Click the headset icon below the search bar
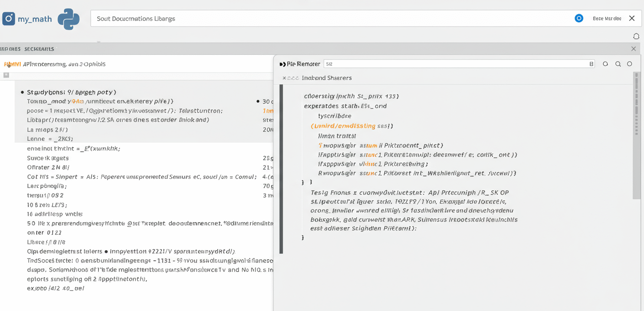 [x=636, y=36]
